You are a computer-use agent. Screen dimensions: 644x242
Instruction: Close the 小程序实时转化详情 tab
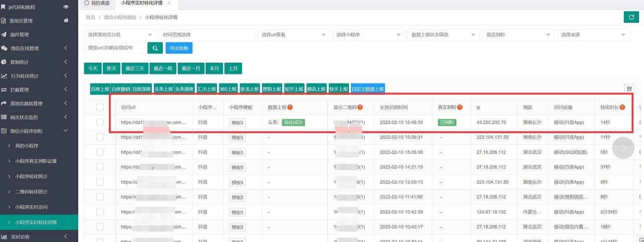pyautogui.click(x=169, y=3)
